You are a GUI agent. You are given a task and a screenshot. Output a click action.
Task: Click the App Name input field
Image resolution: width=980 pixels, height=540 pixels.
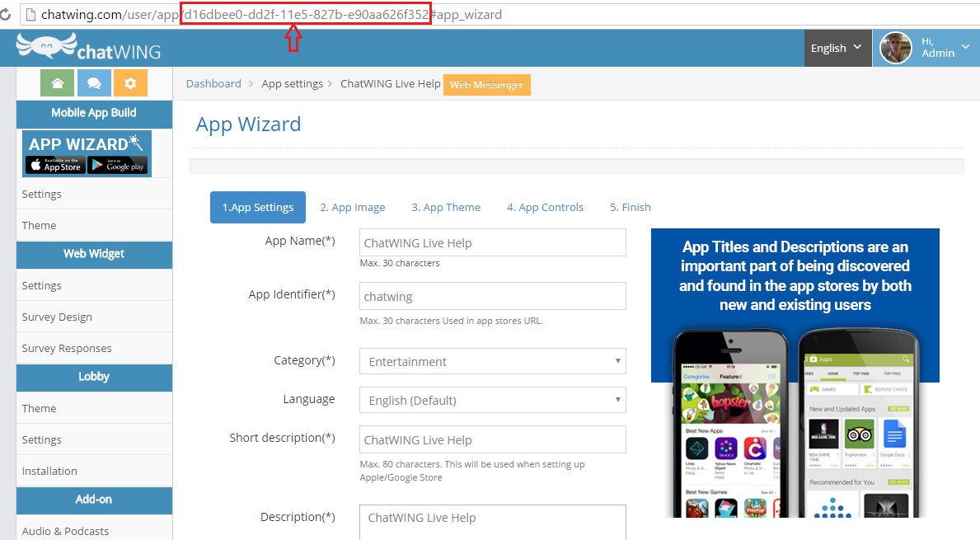[x=493, y=242]
